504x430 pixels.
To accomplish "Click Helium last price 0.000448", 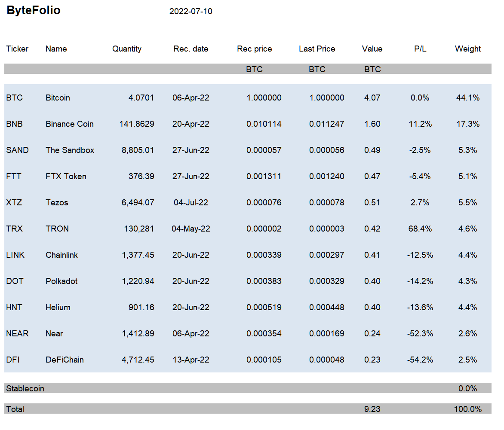I will tap(326, 307).
